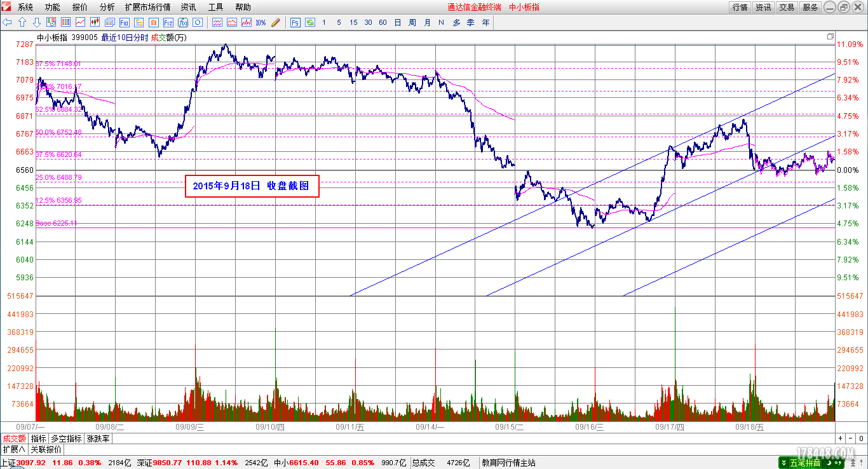Click the back arrow toolbar icon
Image resolution: width=868 pixels, height=469 pixels.
coord(7,22)
